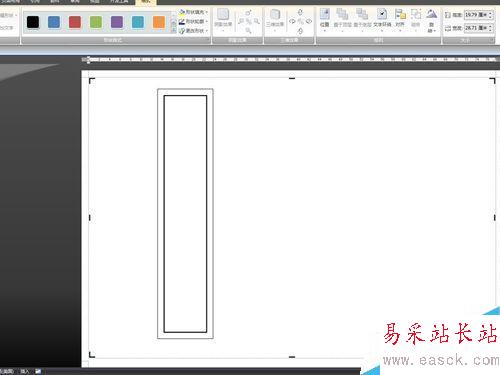The height and width of the screenshot is (375, 500).
Task: Tilt the 3-D effect left
Action: [x=292, y=21]
